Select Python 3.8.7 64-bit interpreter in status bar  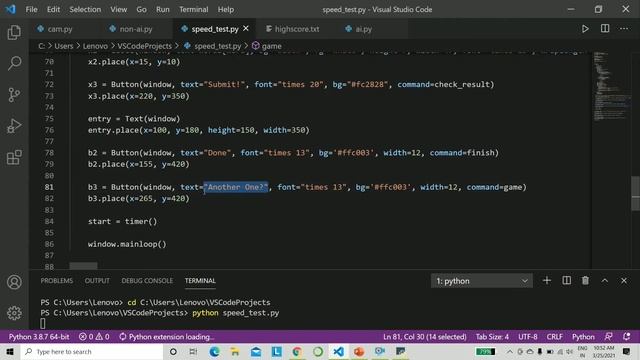[x=39, y=337]
